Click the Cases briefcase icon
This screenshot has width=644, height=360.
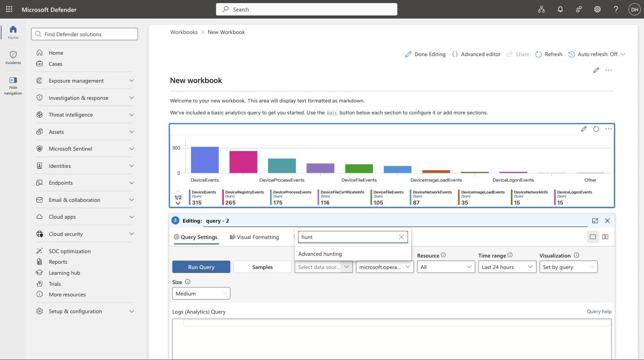39,64
